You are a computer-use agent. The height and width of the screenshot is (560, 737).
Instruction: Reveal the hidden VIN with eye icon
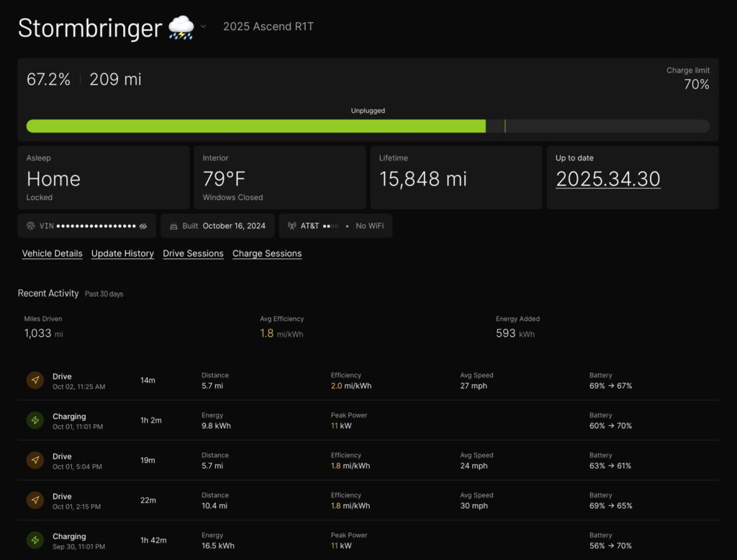pos(143,226)
